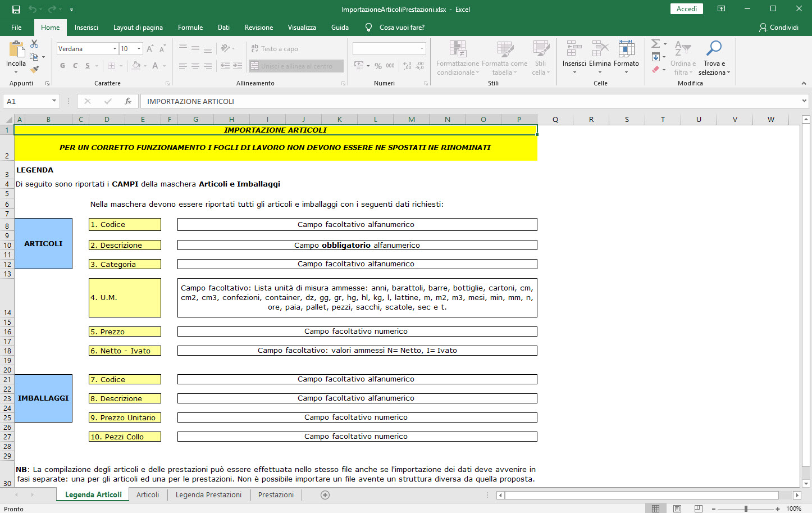This screenshot has width=812, height=513.
Task: Click the borders icon in Carattere group
Action: 111,66
